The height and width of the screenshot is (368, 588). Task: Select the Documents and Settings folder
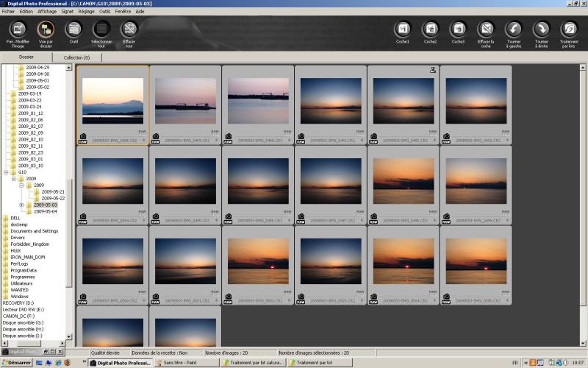pyautogui.click(x=35, y=231)
